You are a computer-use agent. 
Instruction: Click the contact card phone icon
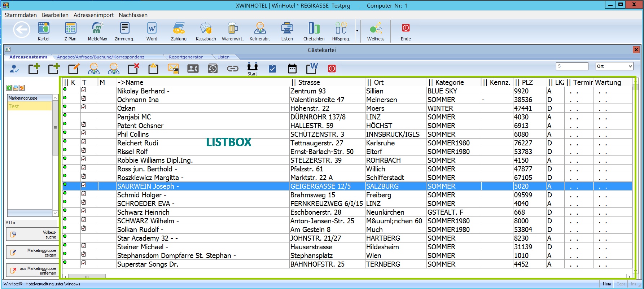click(193, 69)
